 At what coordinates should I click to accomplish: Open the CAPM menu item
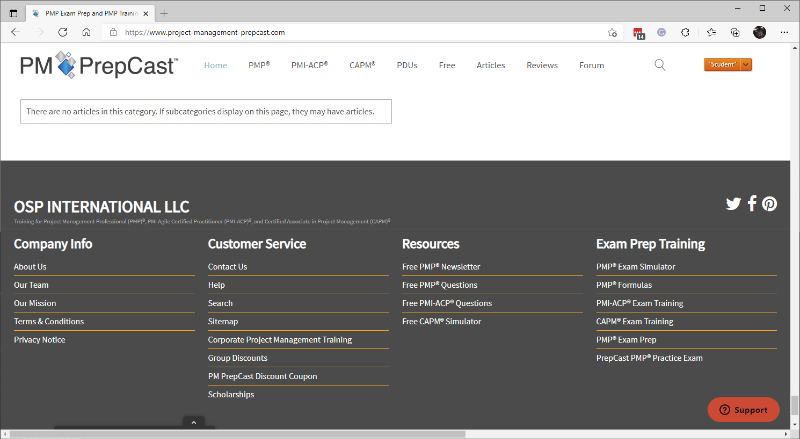click(x=362, y=65)
